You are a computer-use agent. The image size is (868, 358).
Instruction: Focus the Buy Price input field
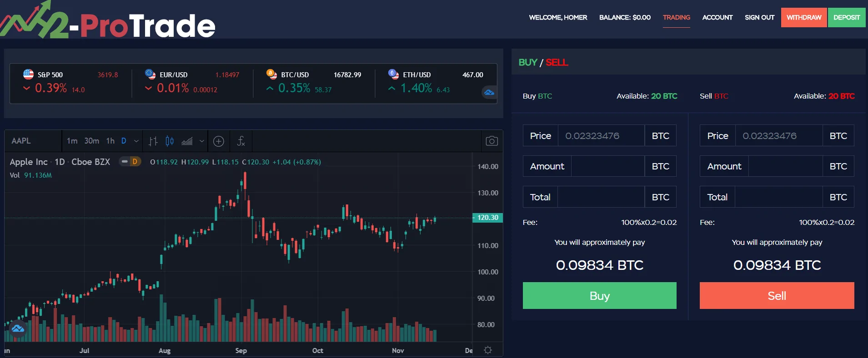point(601,136)
